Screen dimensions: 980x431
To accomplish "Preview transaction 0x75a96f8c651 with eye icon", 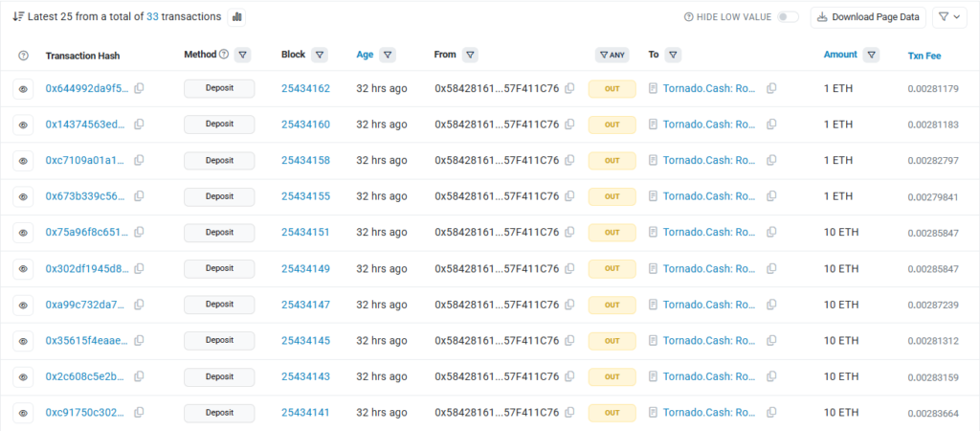I will tap(23, 233).
